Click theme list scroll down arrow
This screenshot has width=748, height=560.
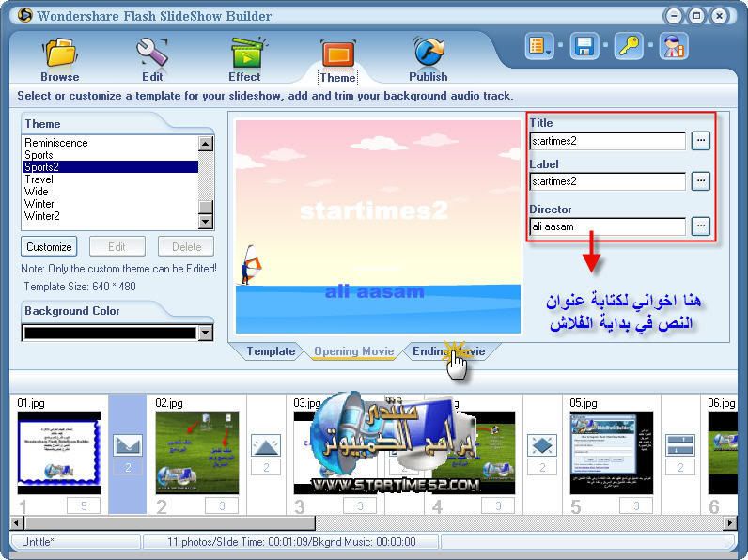click(x=206, y=222)
